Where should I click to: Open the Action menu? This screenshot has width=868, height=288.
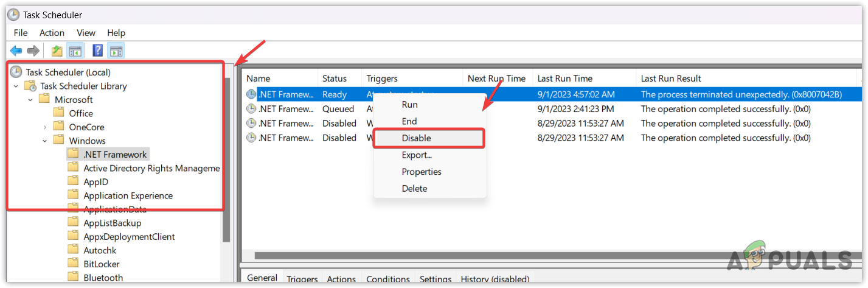tap(52, 33)
